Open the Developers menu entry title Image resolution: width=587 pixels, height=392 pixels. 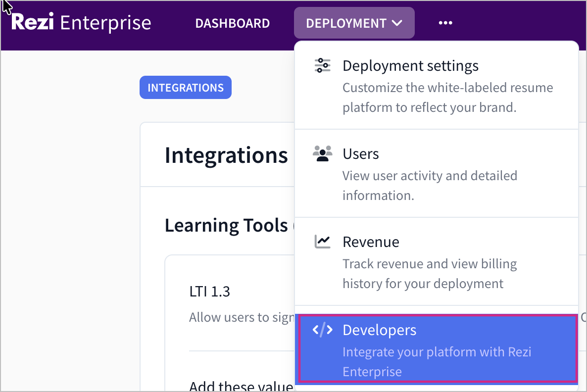pos(379,330)
